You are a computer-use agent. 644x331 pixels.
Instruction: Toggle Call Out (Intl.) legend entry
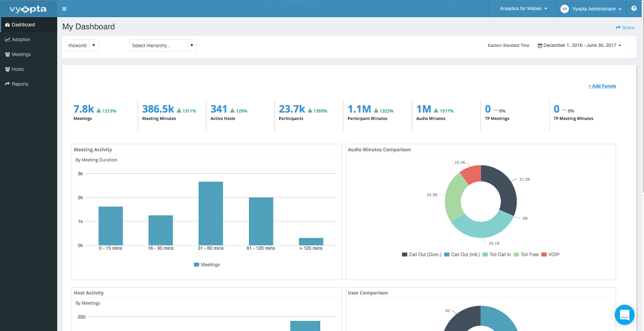pos(461,254)
